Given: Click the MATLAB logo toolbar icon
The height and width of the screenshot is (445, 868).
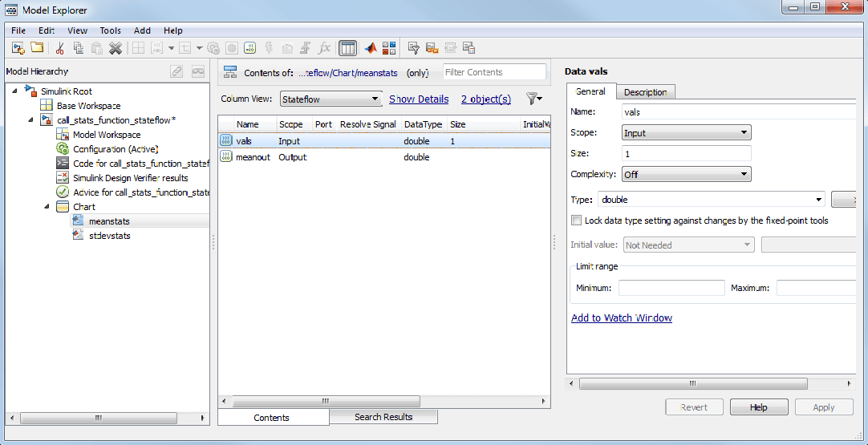Looking at the screenshot, I should pos(371,48).
